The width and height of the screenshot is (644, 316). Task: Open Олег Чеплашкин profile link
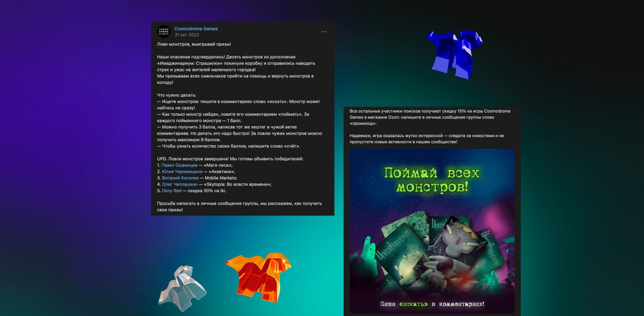point(180,184)
